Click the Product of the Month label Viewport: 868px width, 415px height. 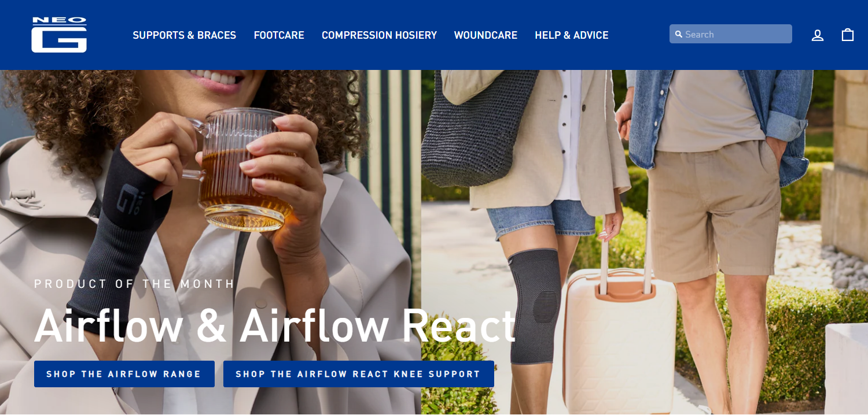tap(134, 284)
